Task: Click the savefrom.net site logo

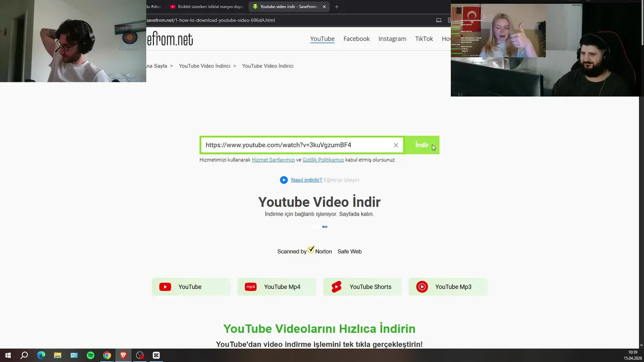Action: 170,39
